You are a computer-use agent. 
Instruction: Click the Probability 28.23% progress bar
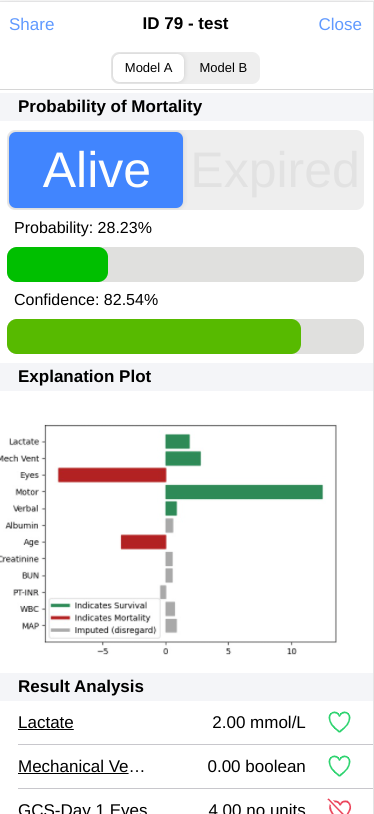coord(185,264)
